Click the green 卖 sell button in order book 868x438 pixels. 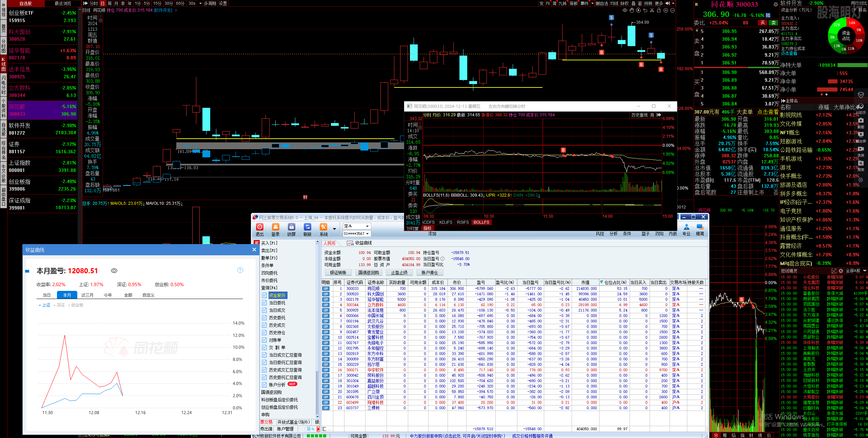[773, 23]
